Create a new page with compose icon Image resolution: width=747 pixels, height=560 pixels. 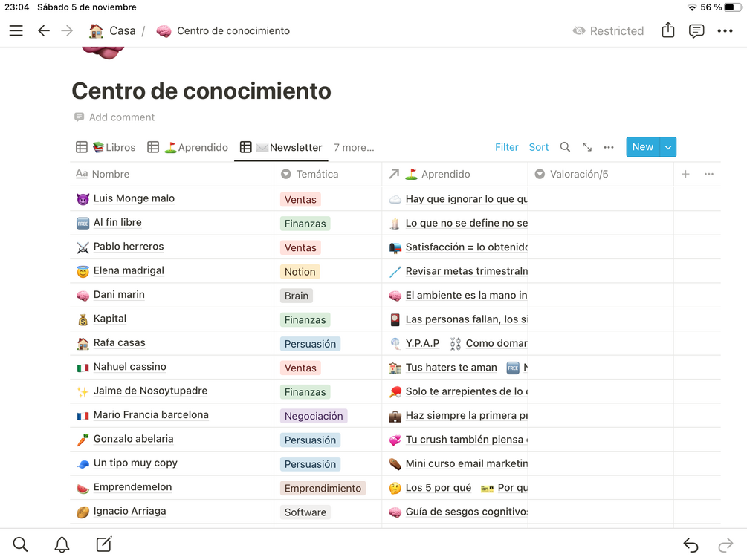click(x=104, y=544)
